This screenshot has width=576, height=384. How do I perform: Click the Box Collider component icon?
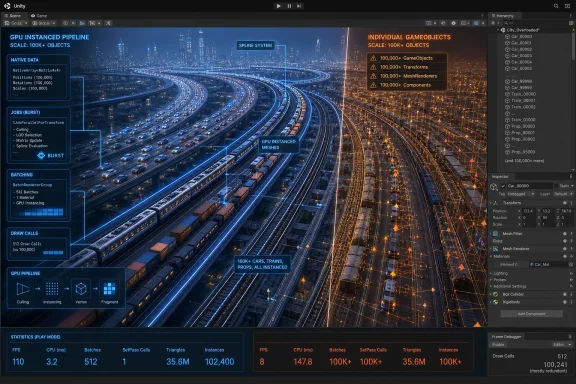496,294
